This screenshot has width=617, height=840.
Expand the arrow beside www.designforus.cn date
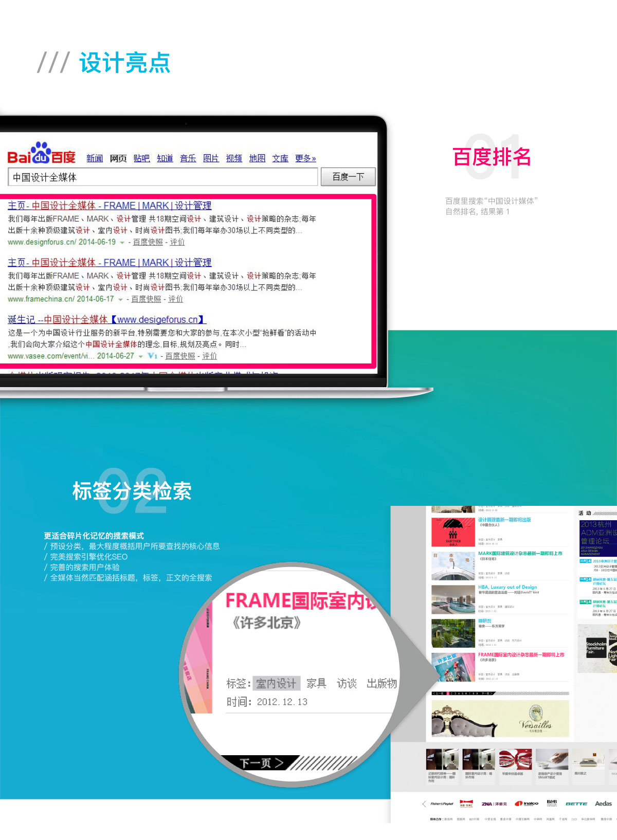point(122,243)
